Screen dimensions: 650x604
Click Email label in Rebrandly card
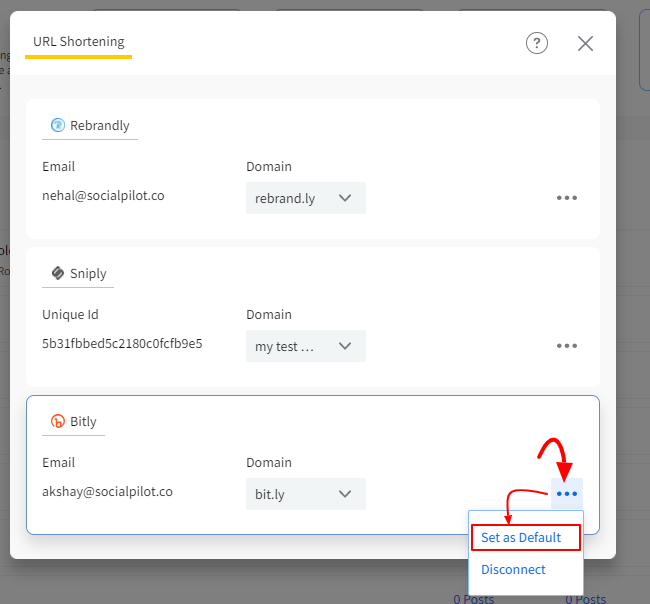pos(58,166)
